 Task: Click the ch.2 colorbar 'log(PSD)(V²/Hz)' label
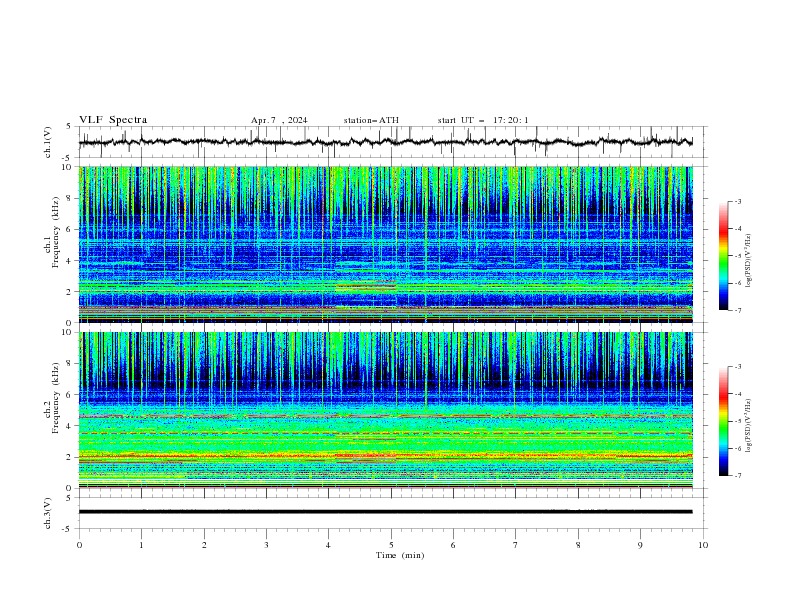[749, 425]
